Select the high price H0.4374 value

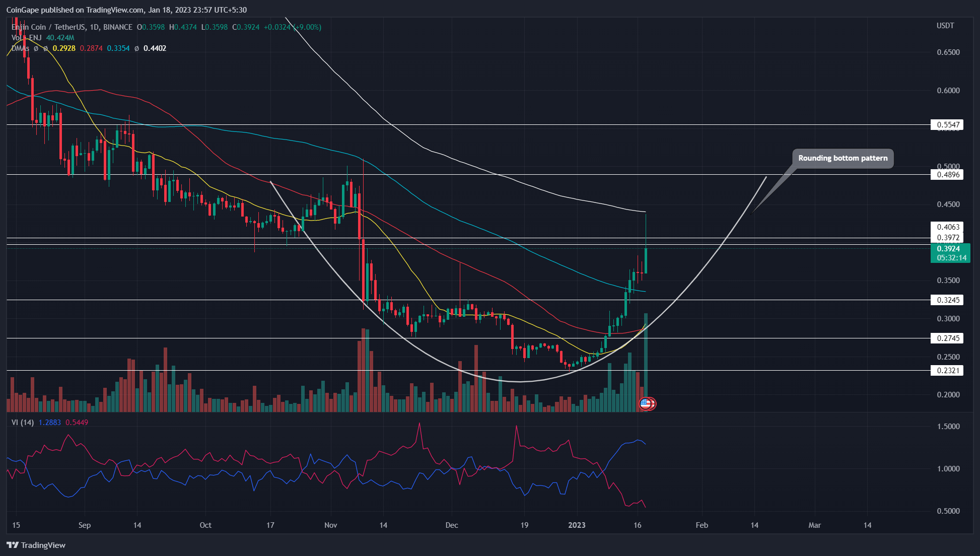[x=183, y=27]
